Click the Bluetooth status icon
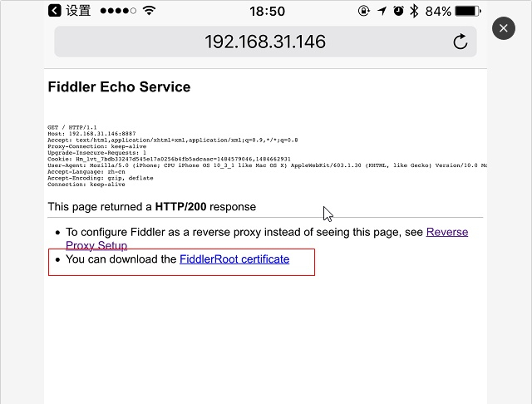 click(x=415, y=12)
